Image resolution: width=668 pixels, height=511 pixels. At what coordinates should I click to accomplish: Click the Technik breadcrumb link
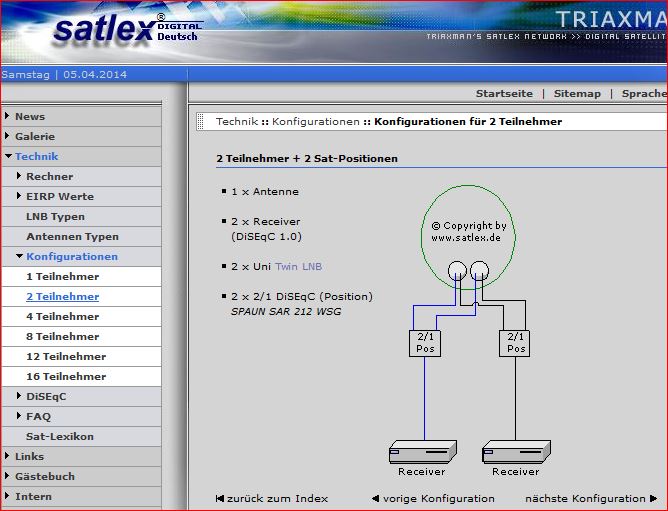click(x=237, y=121)
